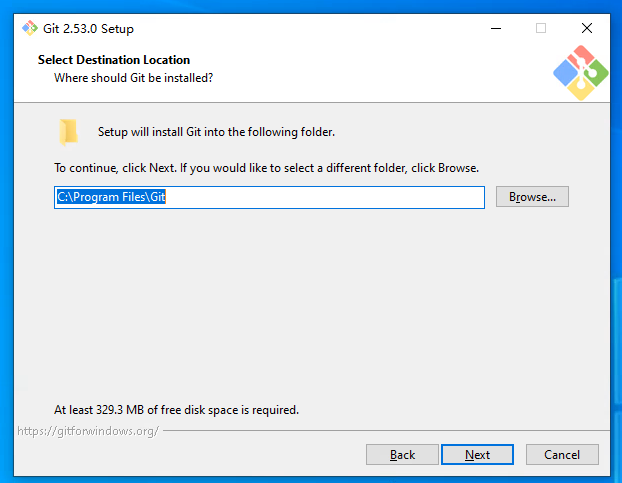Click the "Select Destination Location" heading
The image size is (622, 483).
[114, 60]
